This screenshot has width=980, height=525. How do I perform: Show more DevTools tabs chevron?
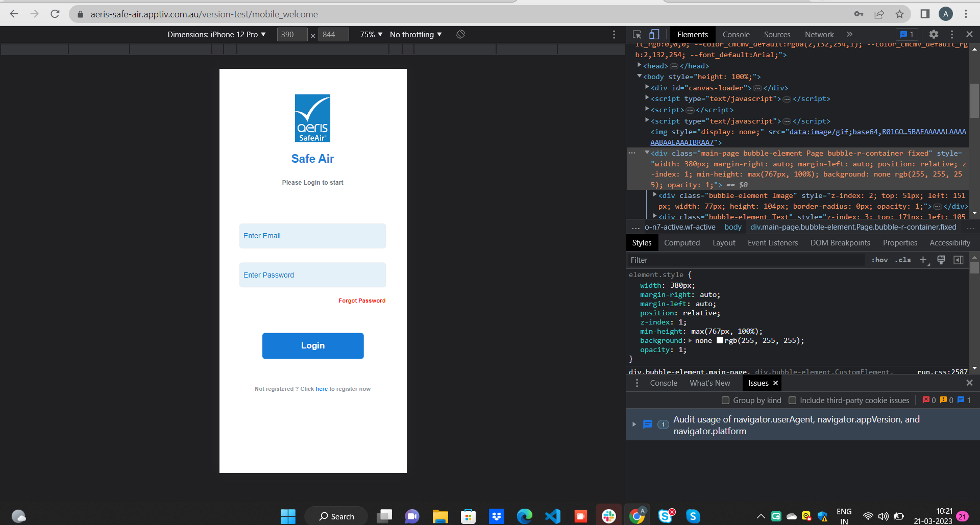coord(850,34)
